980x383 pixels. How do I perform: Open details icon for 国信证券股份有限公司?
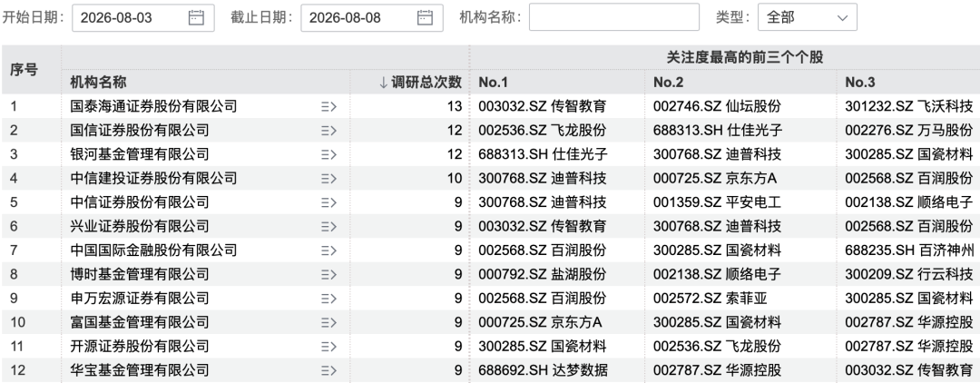coord(328,131)
